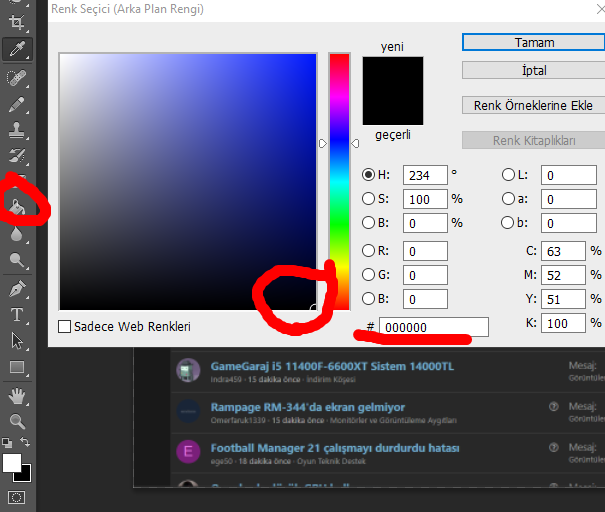This screenshot has width=605, height=512.
Task: Select the Blur tool
Action: [x=17, y=234]
